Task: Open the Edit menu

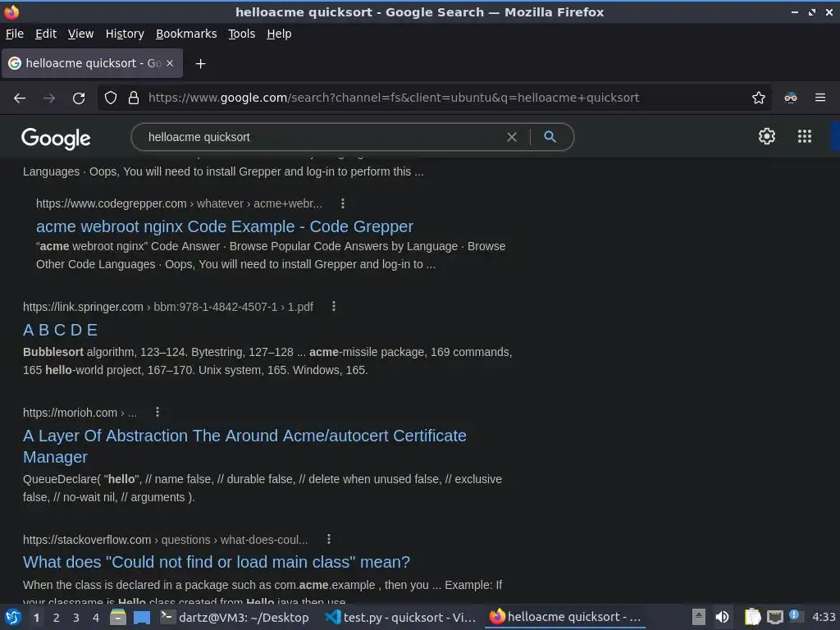Action: [x=46, y=34]
